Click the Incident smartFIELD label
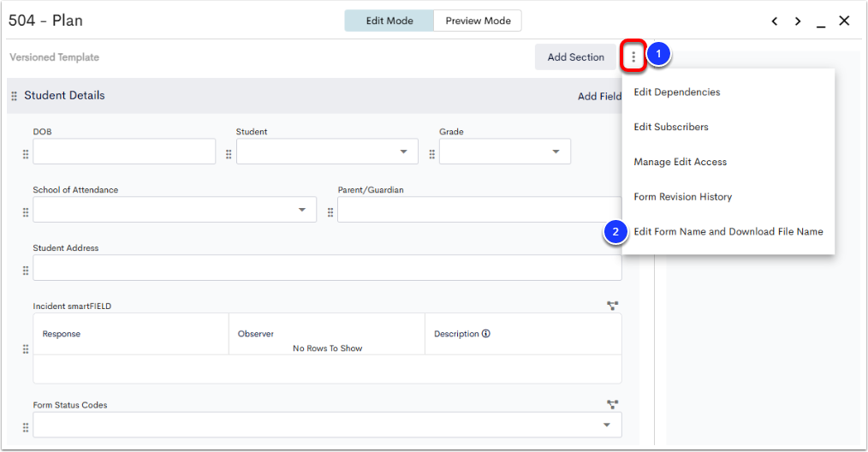 [72, 306]
